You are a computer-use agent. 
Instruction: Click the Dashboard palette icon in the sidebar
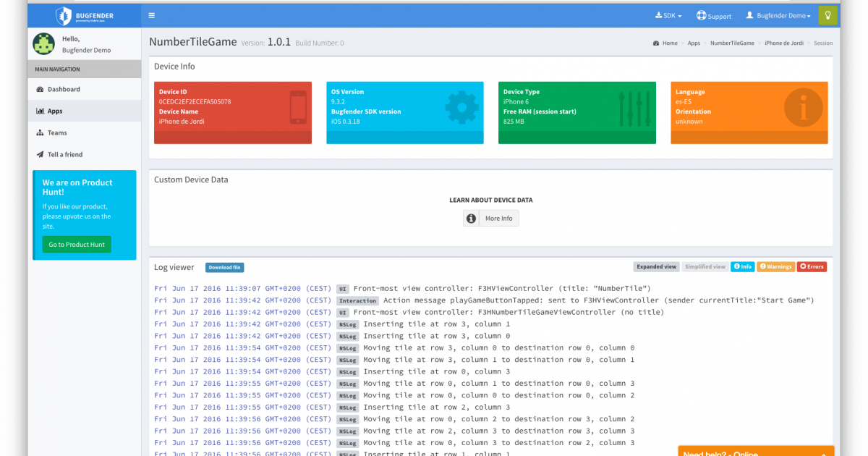coord(40,89)
